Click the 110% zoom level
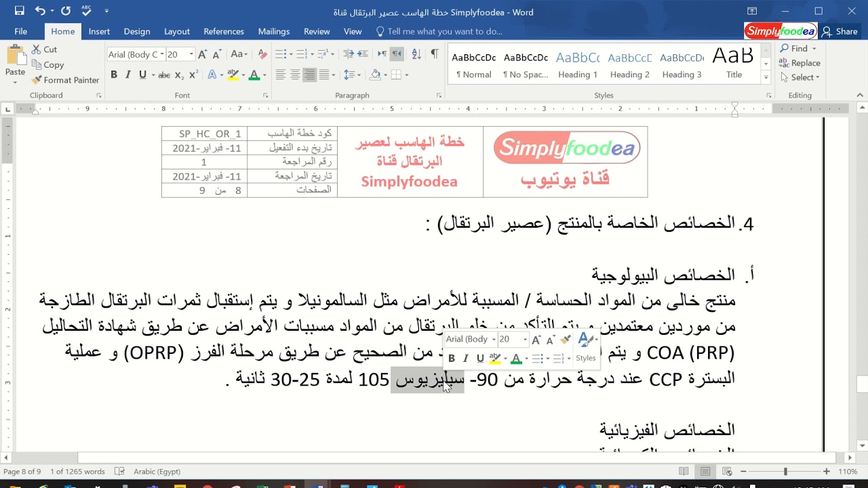The width and height of the screenshot is (868, 488). [x=848, y=472]
